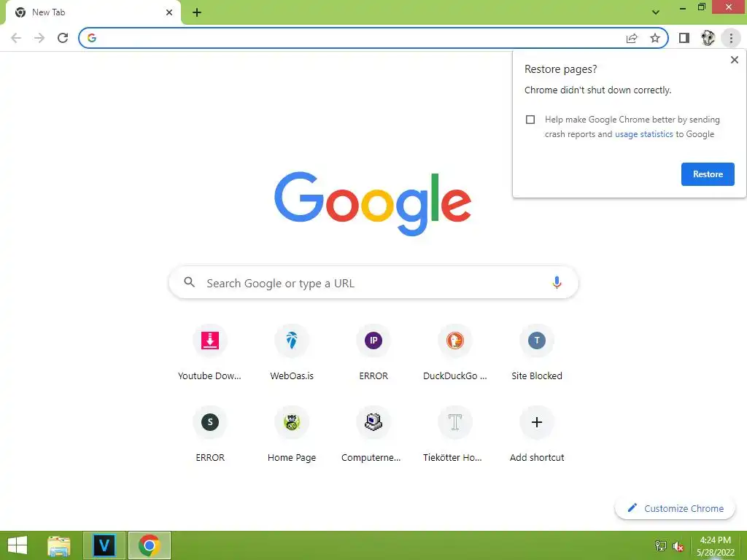Share this page using the share icon
This screenshot has width=747, height=560.
click(x=632, y=38)
